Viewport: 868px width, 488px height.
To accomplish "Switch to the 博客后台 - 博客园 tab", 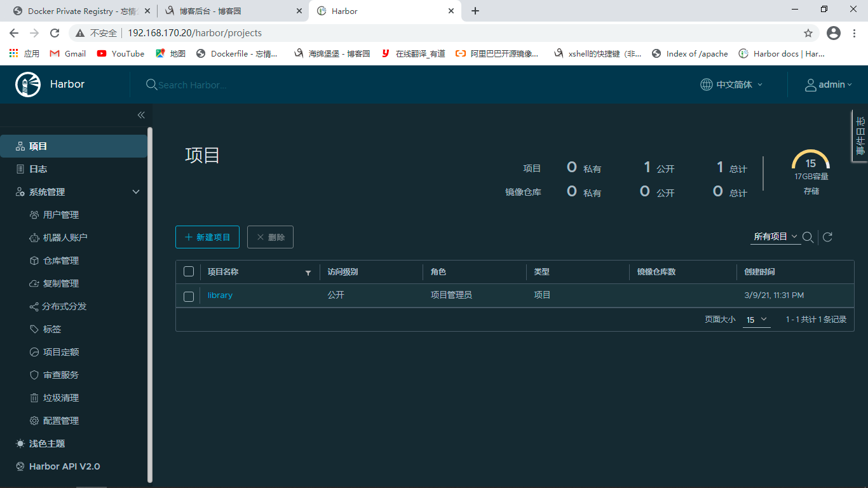I will pos(233,11).
